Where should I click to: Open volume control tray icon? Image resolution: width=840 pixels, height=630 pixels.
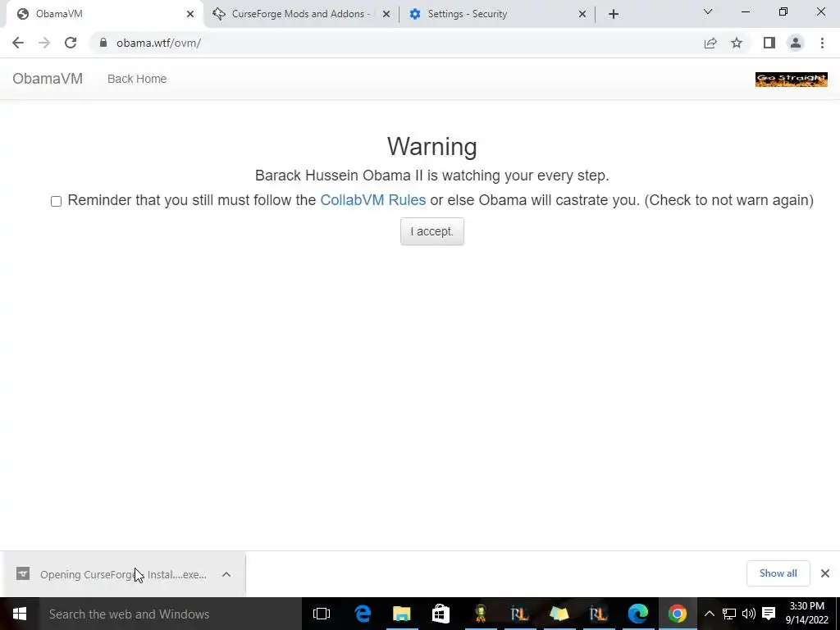[x=749, y=614]
